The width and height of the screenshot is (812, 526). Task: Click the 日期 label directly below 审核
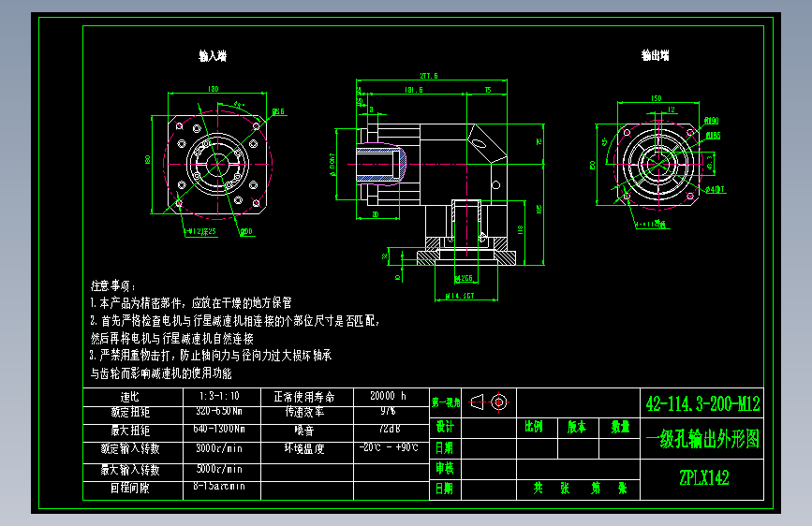pyautogui.click(x=445, y=489)
